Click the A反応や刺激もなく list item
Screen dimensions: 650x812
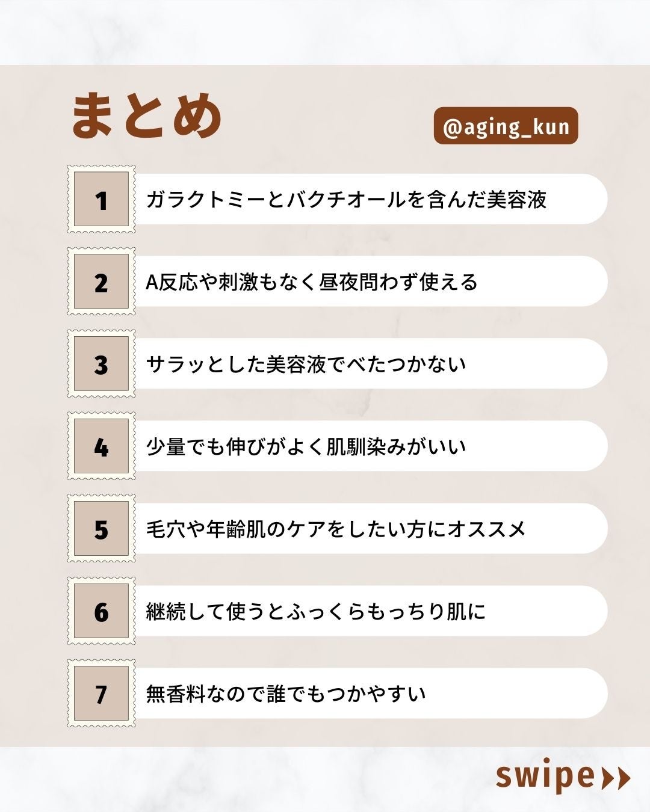pyautogui.click(x=312, y=281)
